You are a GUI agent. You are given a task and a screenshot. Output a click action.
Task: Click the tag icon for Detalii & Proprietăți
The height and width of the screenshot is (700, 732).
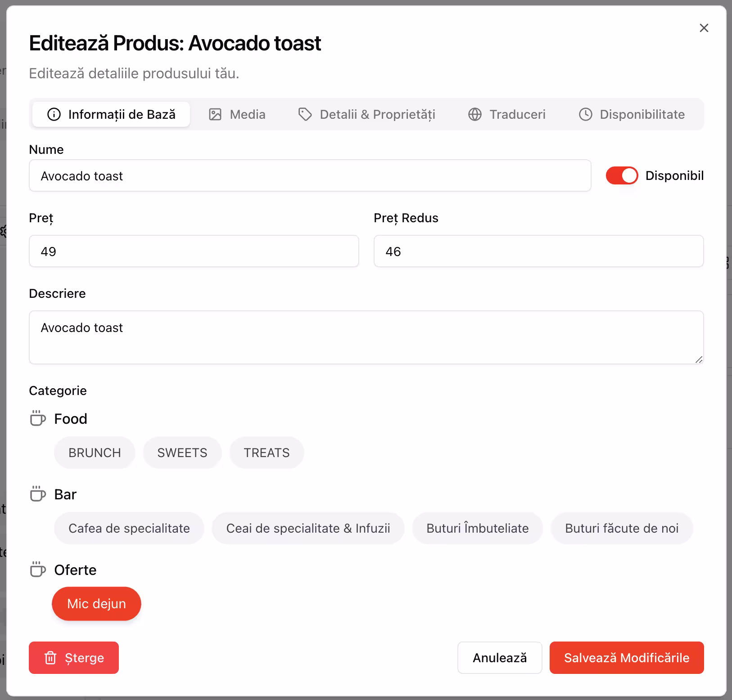[305, 114]
